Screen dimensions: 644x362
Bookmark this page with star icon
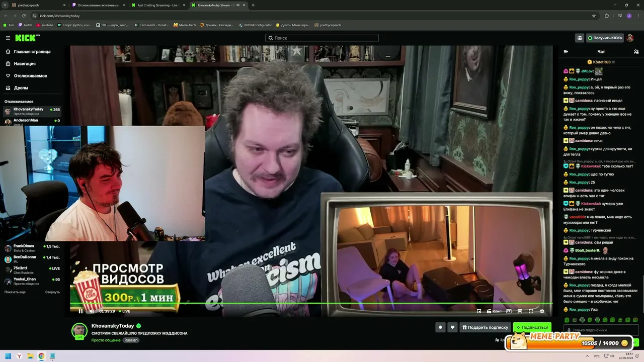pos(594,16)
